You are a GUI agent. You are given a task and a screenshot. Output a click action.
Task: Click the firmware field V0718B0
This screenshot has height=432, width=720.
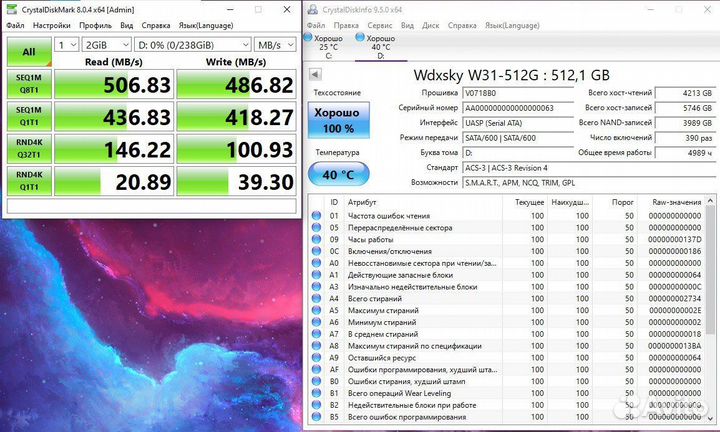[x=518, y=93]
